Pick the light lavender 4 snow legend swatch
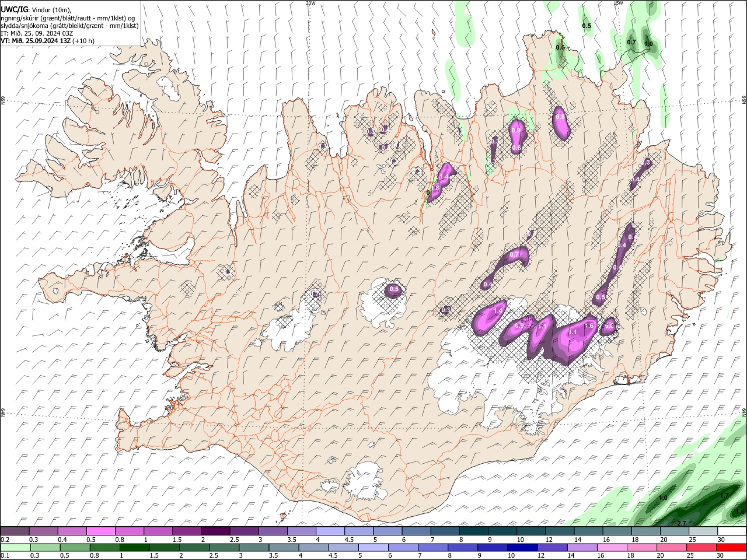Image resolution: width=747 pixels, height=560 pixels. tap(329, 531)
